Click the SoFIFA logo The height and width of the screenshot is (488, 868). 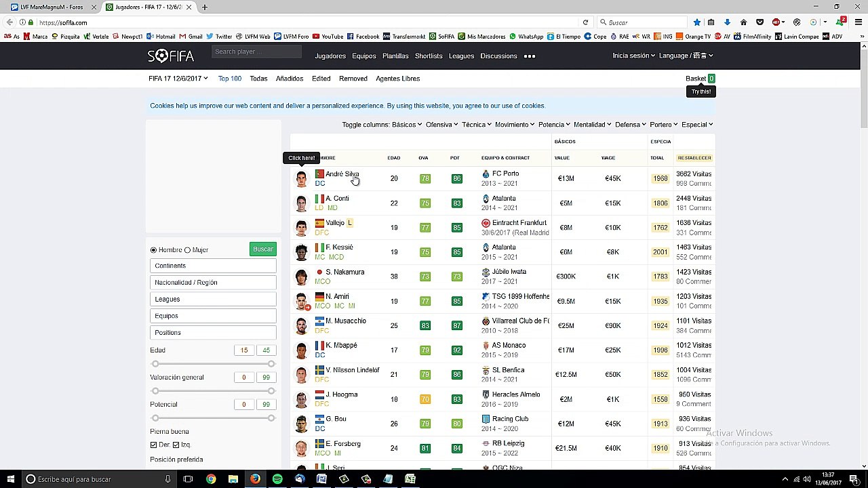pyautogui.click(x=171, y=56)
